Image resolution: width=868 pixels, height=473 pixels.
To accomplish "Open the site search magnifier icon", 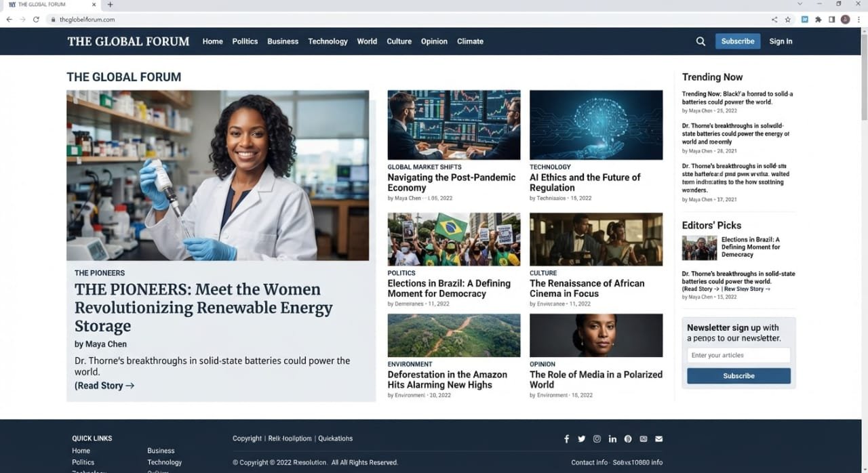I will click(x=701, y=41).
